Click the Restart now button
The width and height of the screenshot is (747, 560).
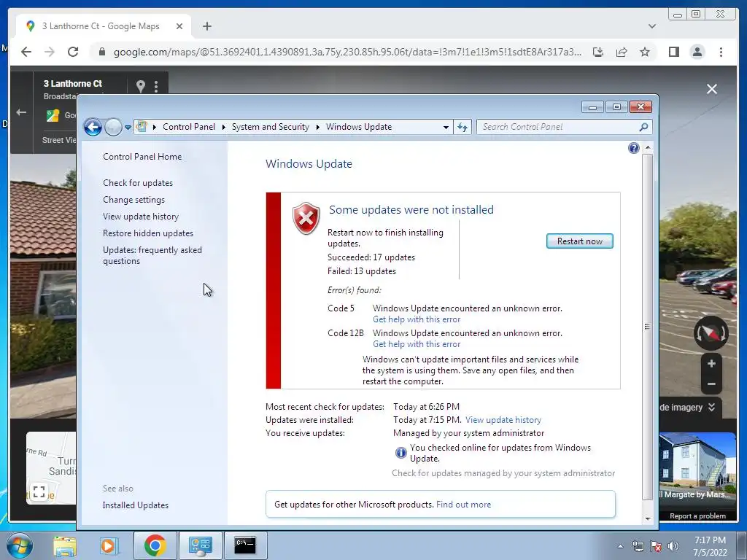pos(580,241)
